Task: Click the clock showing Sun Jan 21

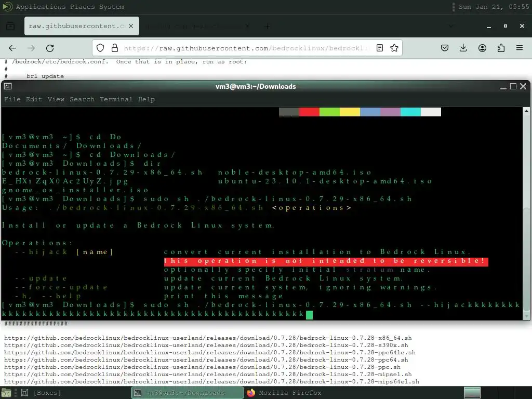Action: coord(494,7)
